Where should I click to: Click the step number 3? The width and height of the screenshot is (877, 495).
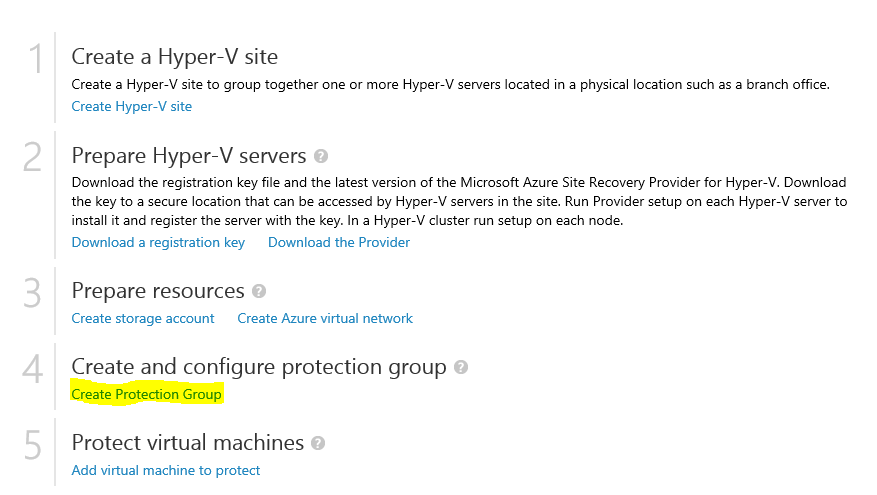tap(33, 293)
